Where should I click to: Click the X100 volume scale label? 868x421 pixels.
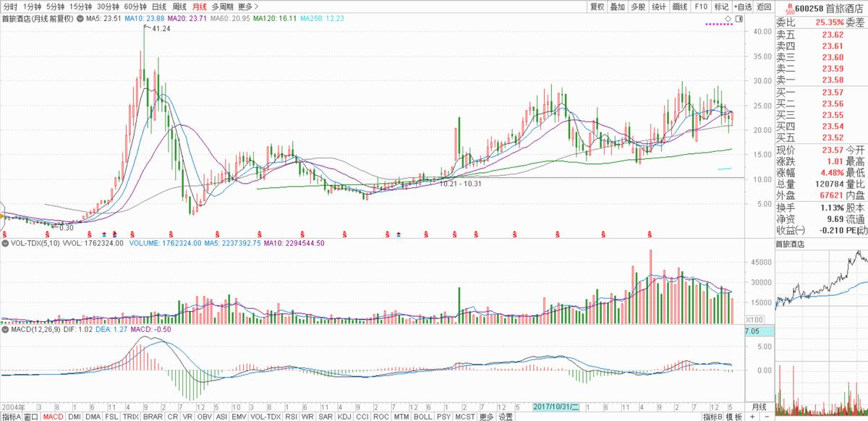tap(754, 319)
